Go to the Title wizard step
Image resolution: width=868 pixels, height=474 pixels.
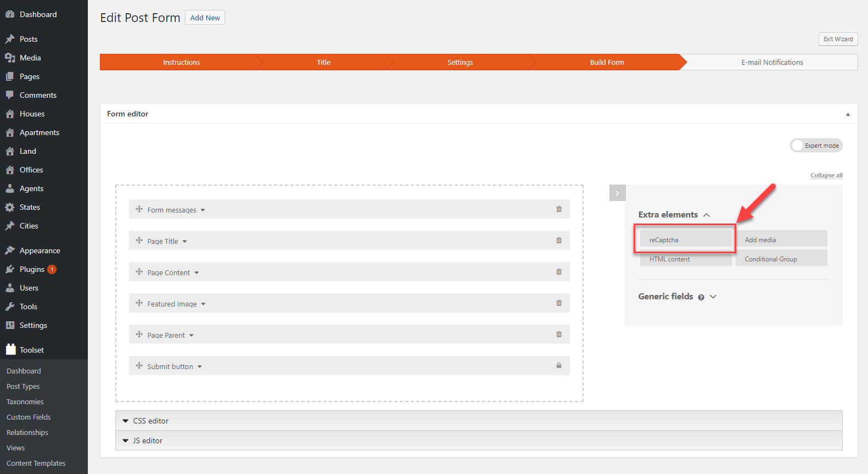(323, 62)
